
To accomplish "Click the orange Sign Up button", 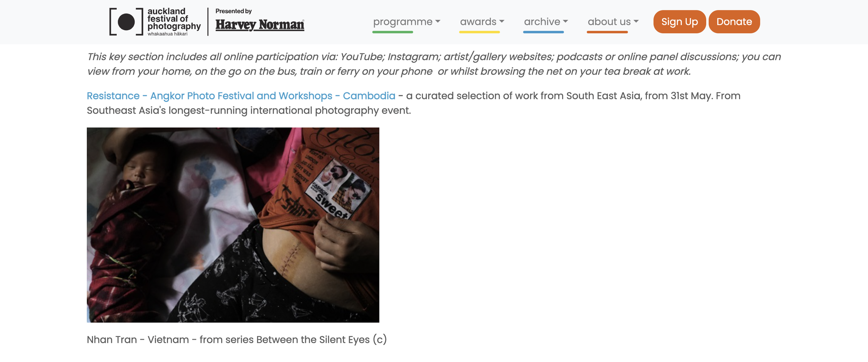I will pyautogui.click(x=679, y=22).
